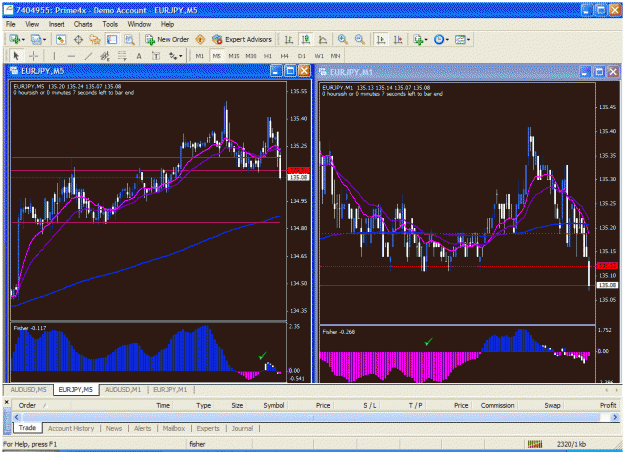Image resolution: width=625 pixels, height=452 pixels.
Task: Switch timeframe to MN
Action: [335, 56]
